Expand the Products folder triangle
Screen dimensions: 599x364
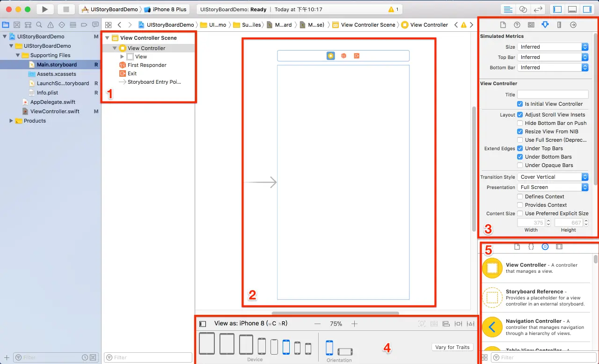(x=11, y=121)
